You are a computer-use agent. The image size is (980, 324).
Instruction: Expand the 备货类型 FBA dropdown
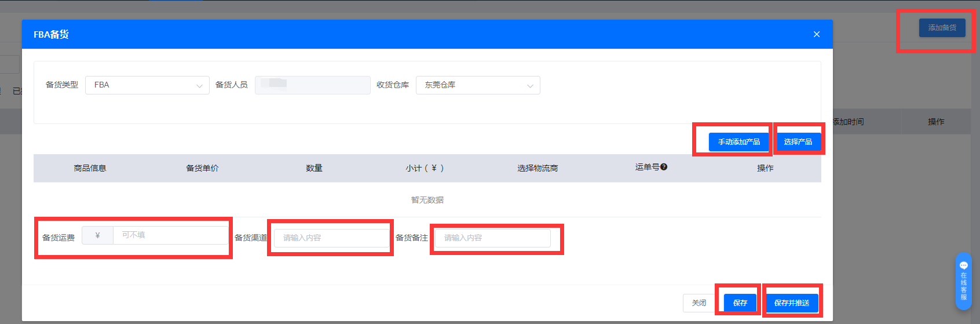tap(147, 85)
